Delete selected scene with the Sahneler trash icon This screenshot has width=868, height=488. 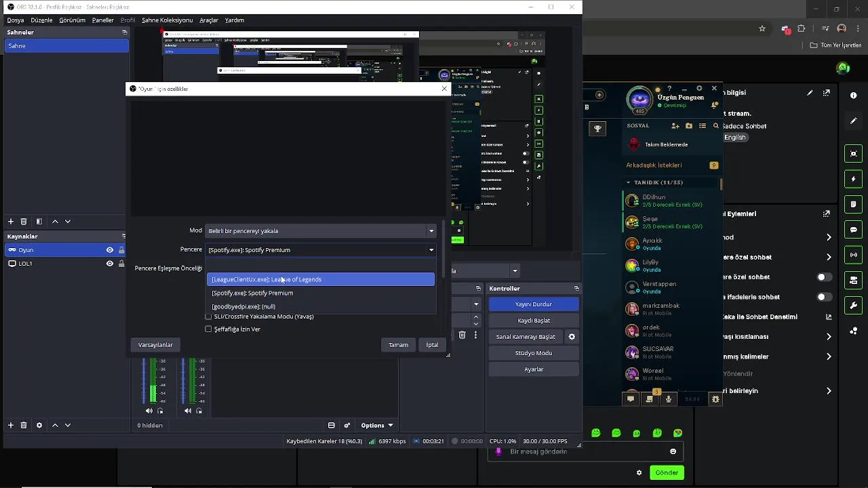pos(24,222)
